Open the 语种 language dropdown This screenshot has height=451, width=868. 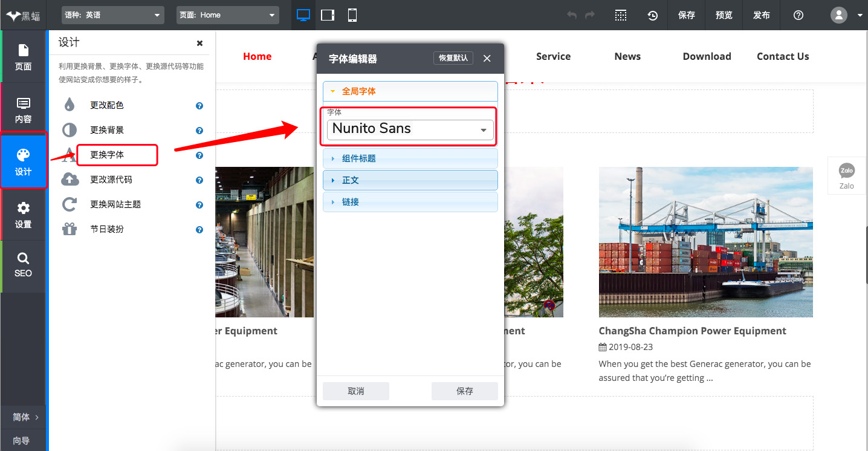(113, 15)
